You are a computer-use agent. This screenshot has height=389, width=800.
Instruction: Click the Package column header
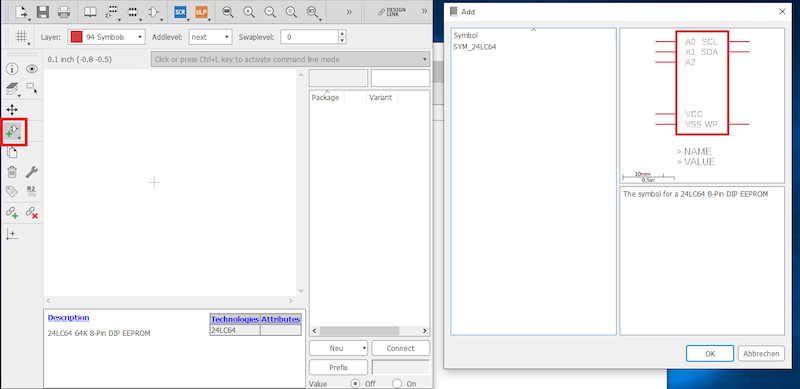pos(327,97)
